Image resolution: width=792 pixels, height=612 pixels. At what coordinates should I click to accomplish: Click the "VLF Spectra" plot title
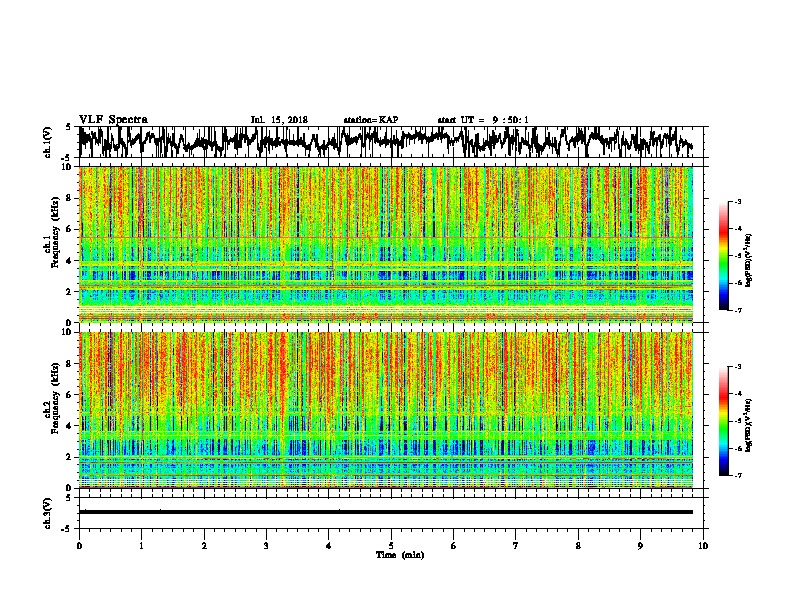(113, 120)
